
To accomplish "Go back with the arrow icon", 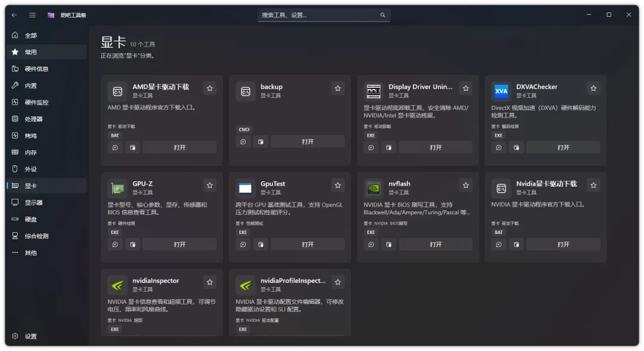I will 14,15.
